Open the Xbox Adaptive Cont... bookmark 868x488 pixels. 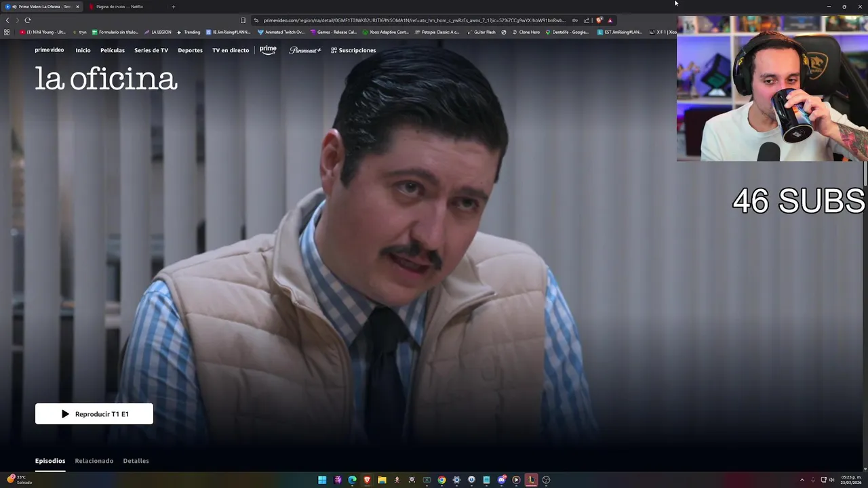[385, 32]
